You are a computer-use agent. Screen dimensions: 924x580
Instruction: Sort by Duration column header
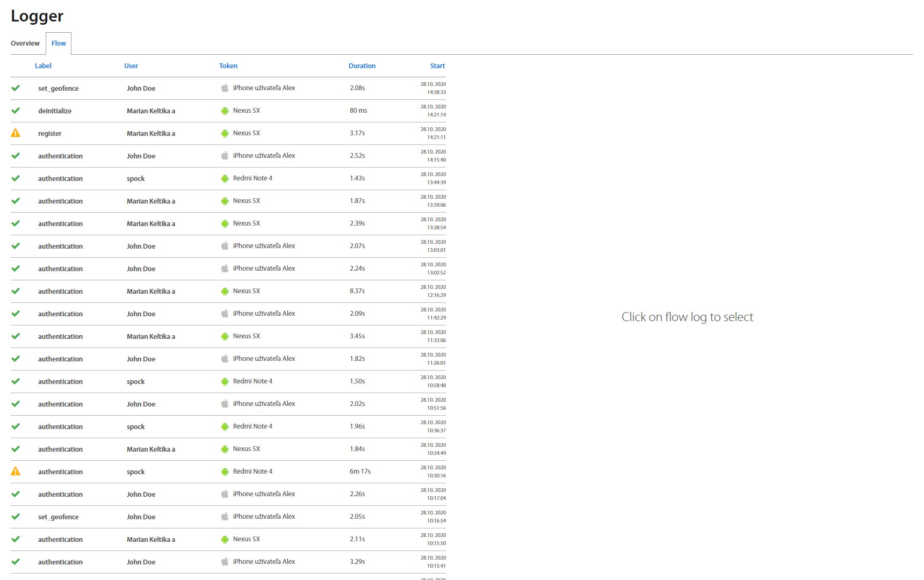[x=362, y=66]
